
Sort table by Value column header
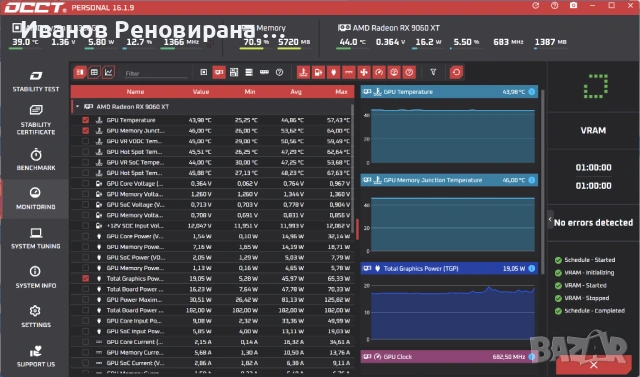201,92
